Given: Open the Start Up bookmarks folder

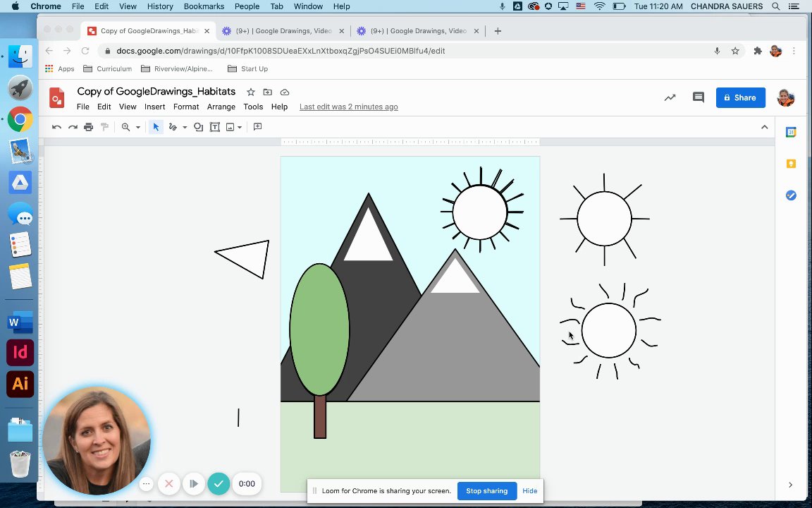Looking at the screenshot, I should click(x=247, y=68).
